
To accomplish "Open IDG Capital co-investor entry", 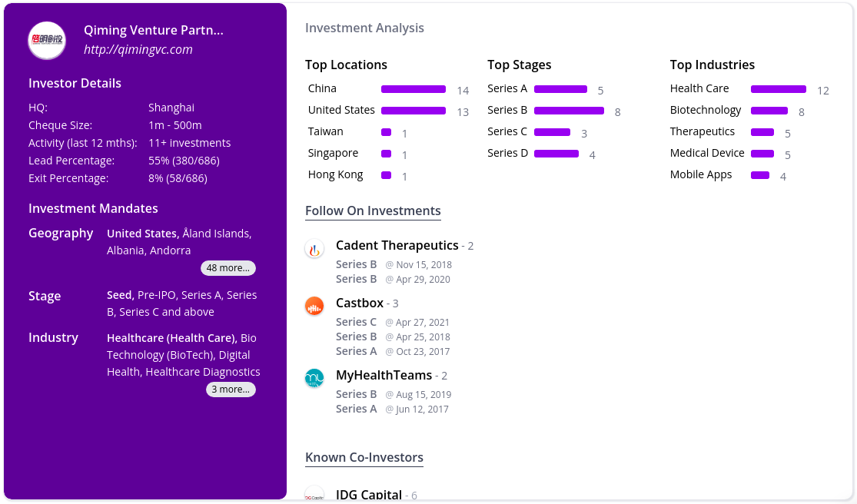I will pyautogui.click(x=368, y=495).
